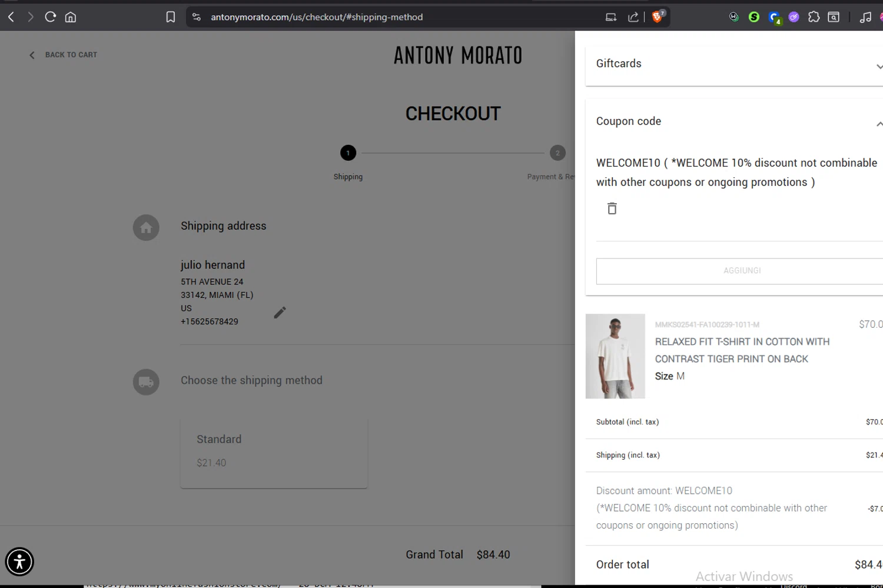Open the green S extension icon
This screenshot has width=883, height=588.
tap(754, 17)
